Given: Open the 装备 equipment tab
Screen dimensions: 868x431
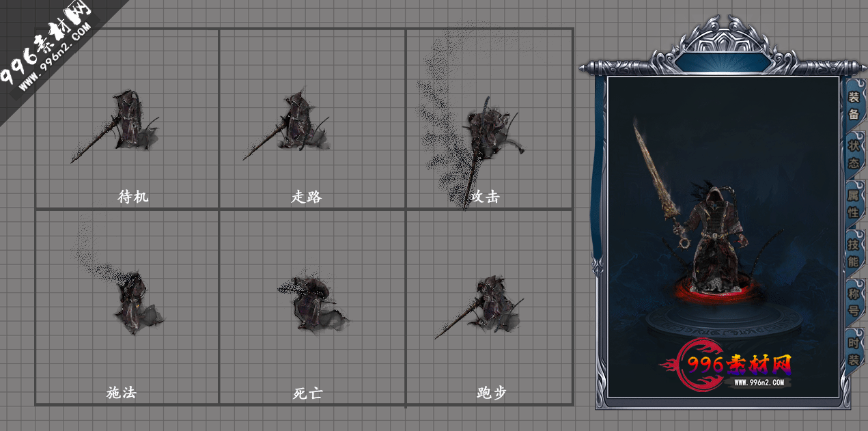Looking at the screenshot, I should 854,106.
